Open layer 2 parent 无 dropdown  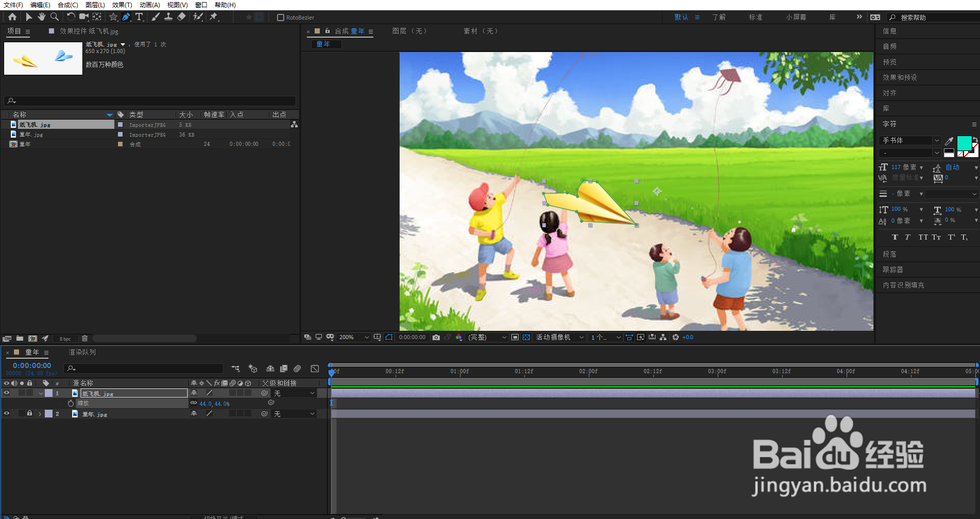(x=294, y=414)
